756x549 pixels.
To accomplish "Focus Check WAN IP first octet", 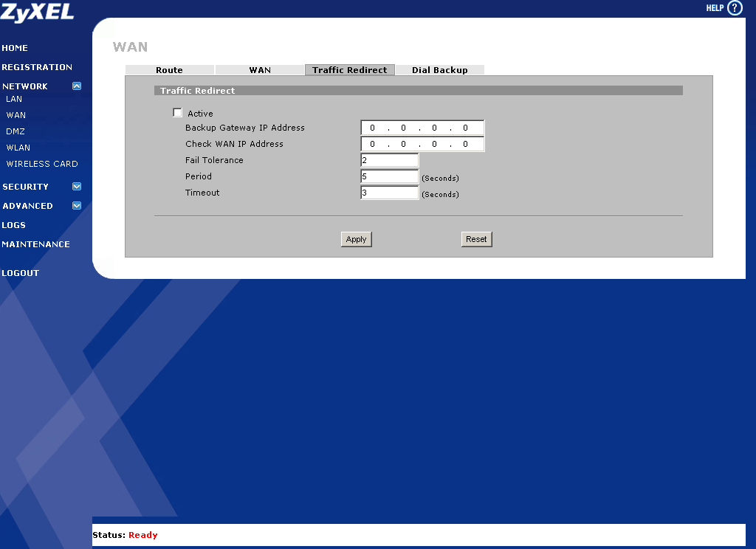I will [x=372, y=144].
